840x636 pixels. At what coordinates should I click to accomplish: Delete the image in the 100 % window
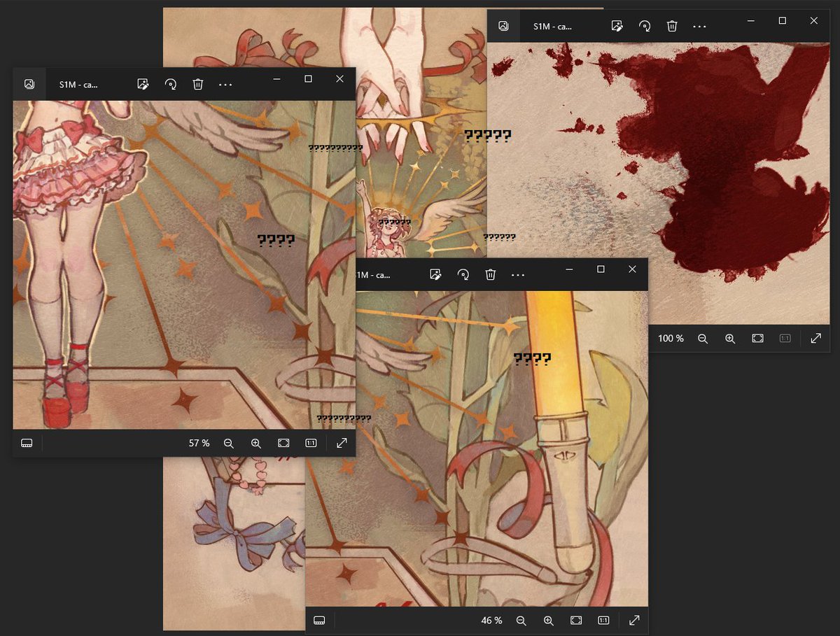pyautogui.click(x=672, y=26)
